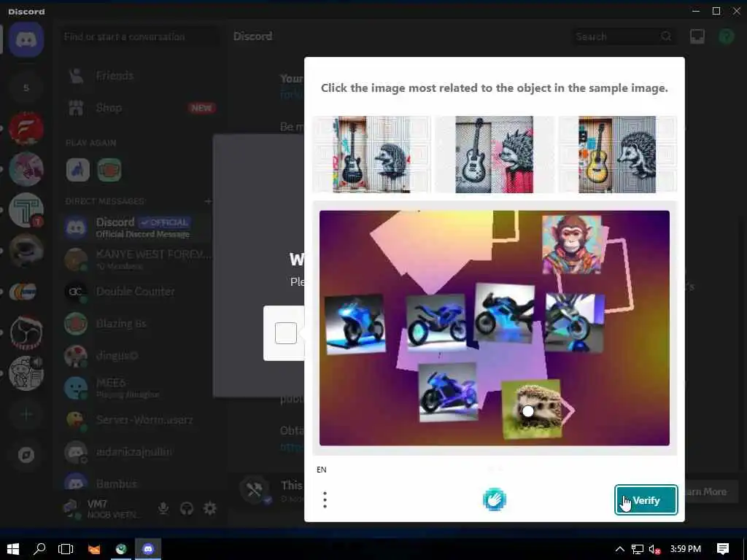Show hidden system tray icons
The width and height of the screenshot is (747, 560).
click(x=619, y=549)
